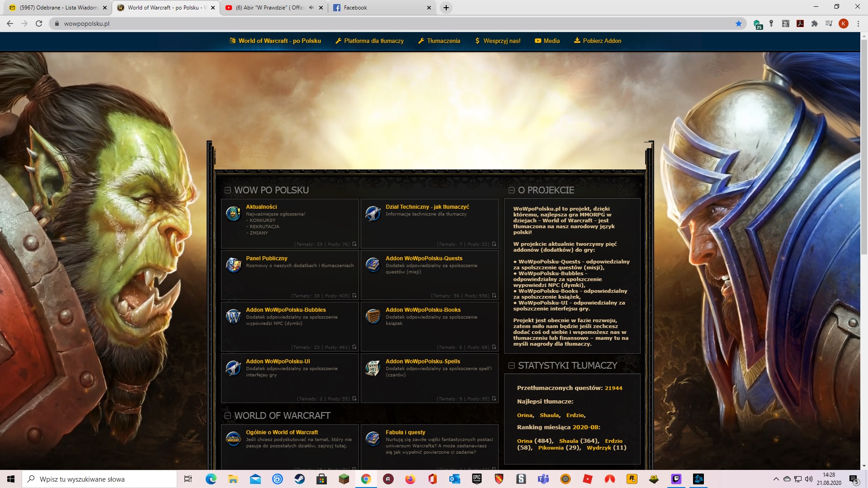
Task: Collapse the WORLD OF WARCRAFT section
Action: [x=228, y=416]
